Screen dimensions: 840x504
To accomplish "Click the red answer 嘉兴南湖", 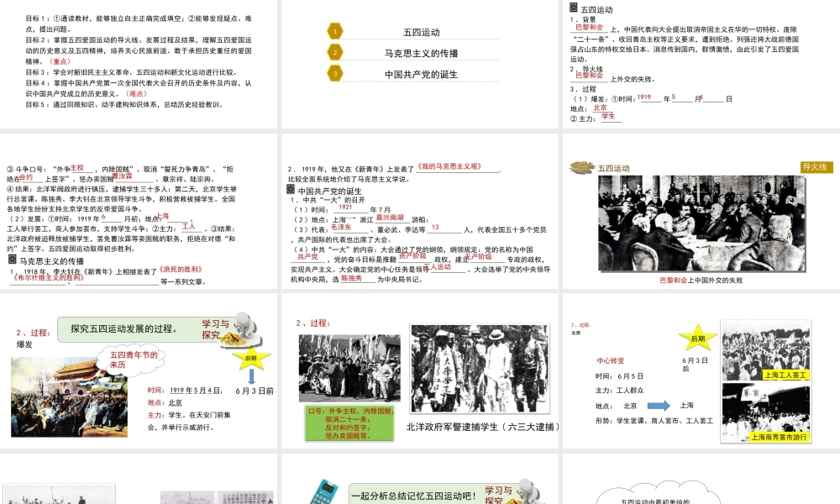I will 390,218.
